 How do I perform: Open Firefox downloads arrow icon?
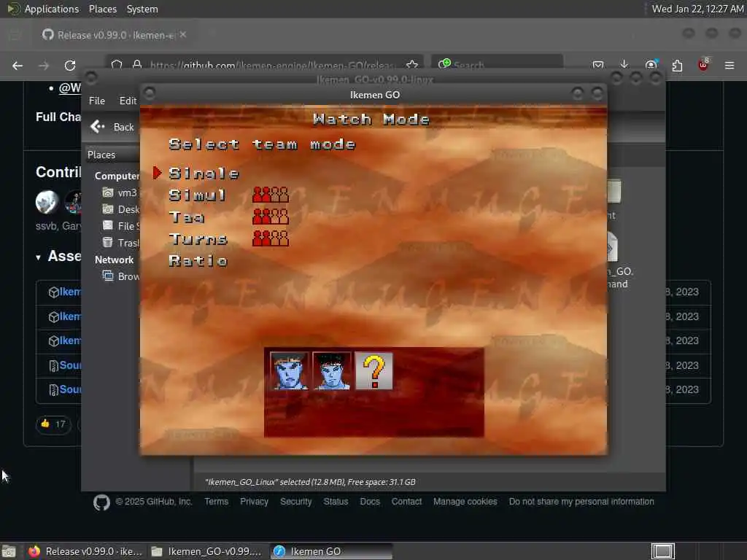coord(624,65)
